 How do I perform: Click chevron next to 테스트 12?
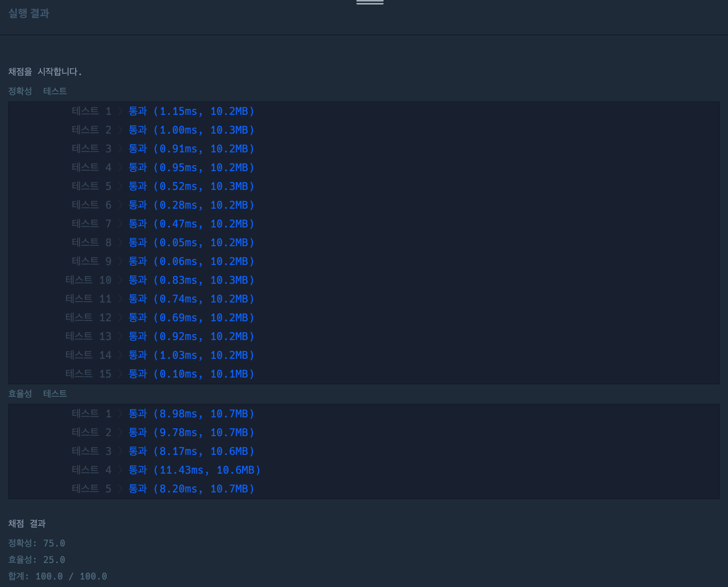120,318
